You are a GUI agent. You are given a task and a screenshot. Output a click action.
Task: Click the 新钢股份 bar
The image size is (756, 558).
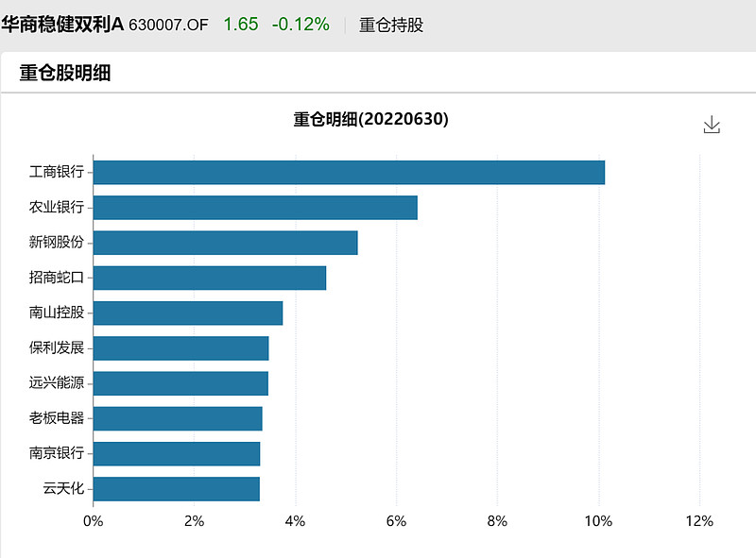(227, 243)
